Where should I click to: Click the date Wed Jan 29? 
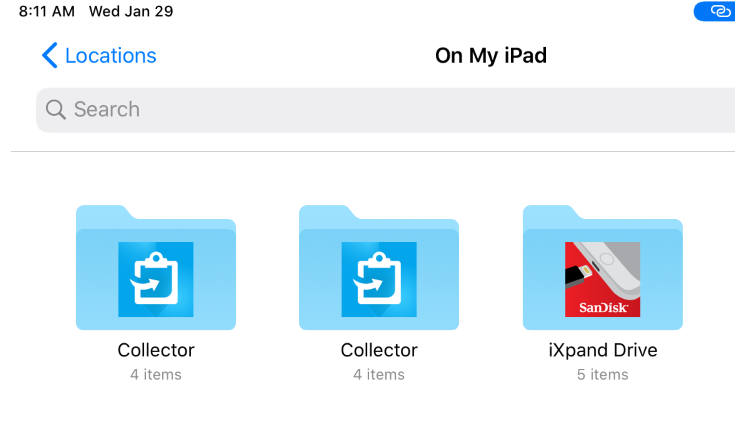pos(131,11)
